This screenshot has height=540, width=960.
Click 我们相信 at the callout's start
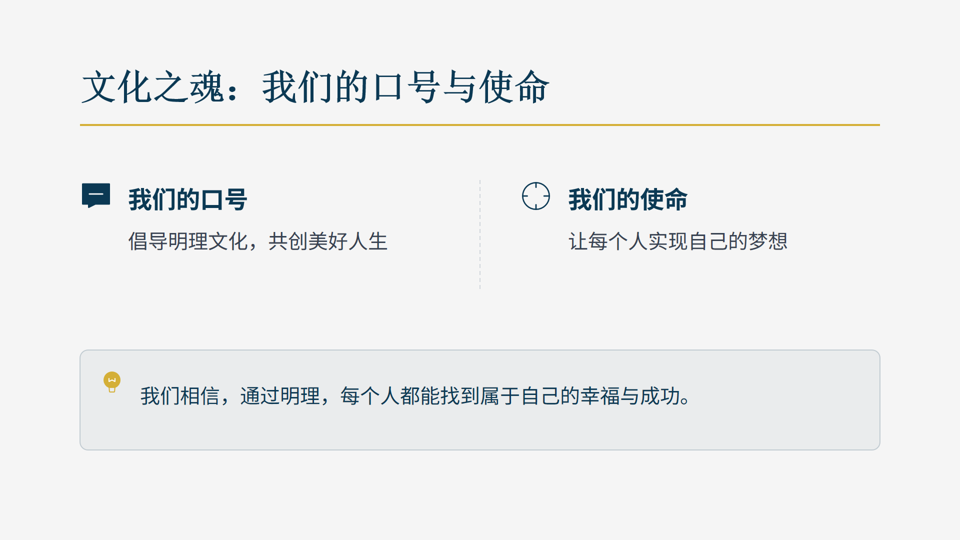click(x=180, y=396)
